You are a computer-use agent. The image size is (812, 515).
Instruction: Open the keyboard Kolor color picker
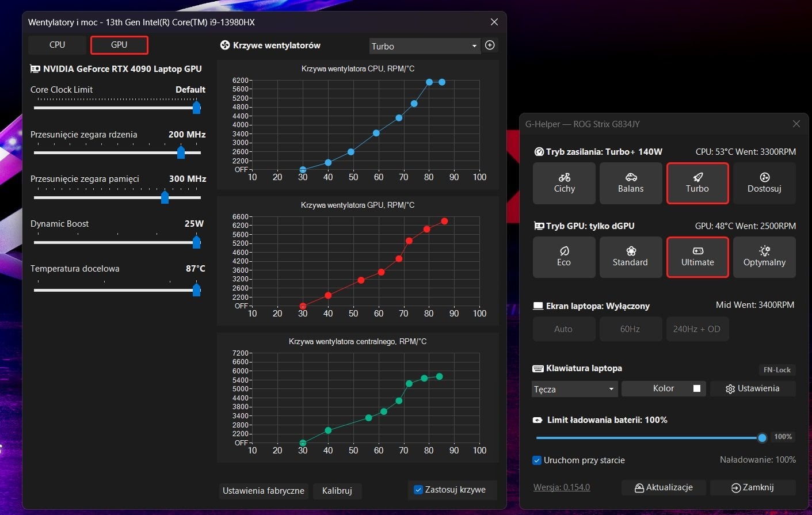(x=664, y=389)
